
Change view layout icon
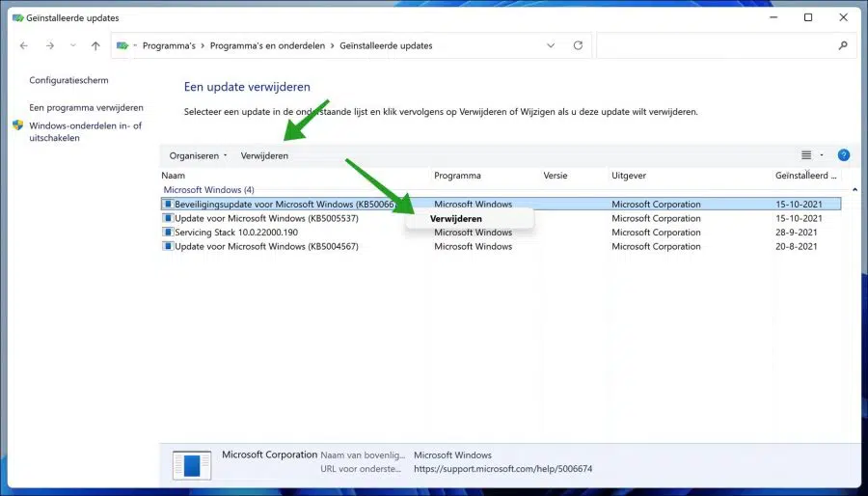[x=806, y=155]
